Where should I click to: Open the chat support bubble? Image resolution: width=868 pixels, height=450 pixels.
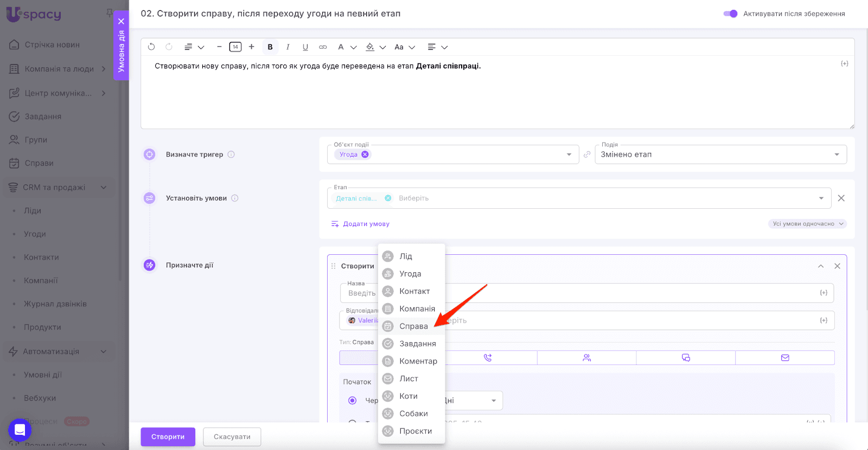(20, 430)
